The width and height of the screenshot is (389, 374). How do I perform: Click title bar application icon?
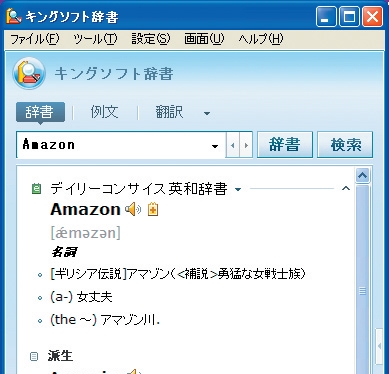pos(14,16)
